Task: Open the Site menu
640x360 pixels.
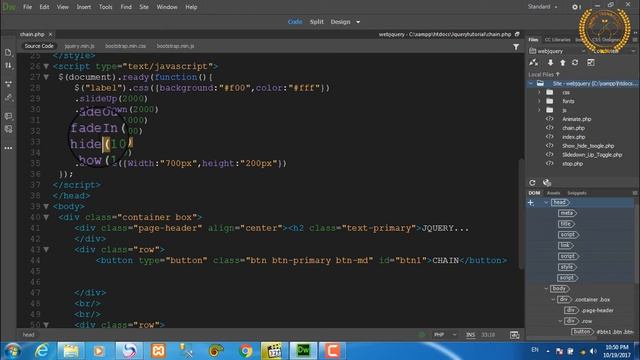Action: point(144,7)
